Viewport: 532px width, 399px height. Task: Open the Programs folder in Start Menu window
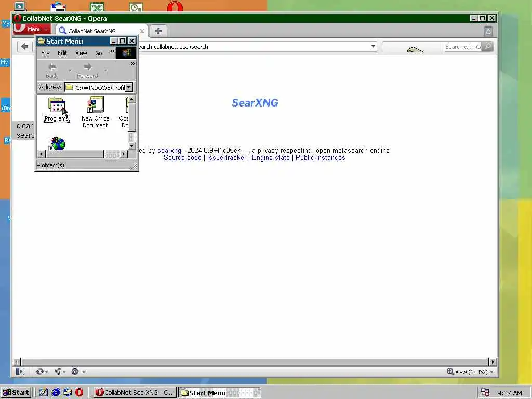point(57,109)
